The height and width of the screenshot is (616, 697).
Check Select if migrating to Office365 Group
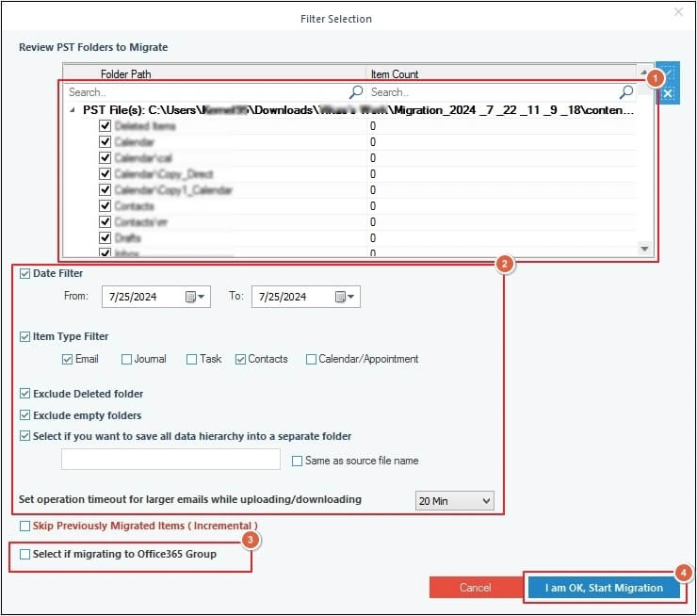click(x=24, y=554)
